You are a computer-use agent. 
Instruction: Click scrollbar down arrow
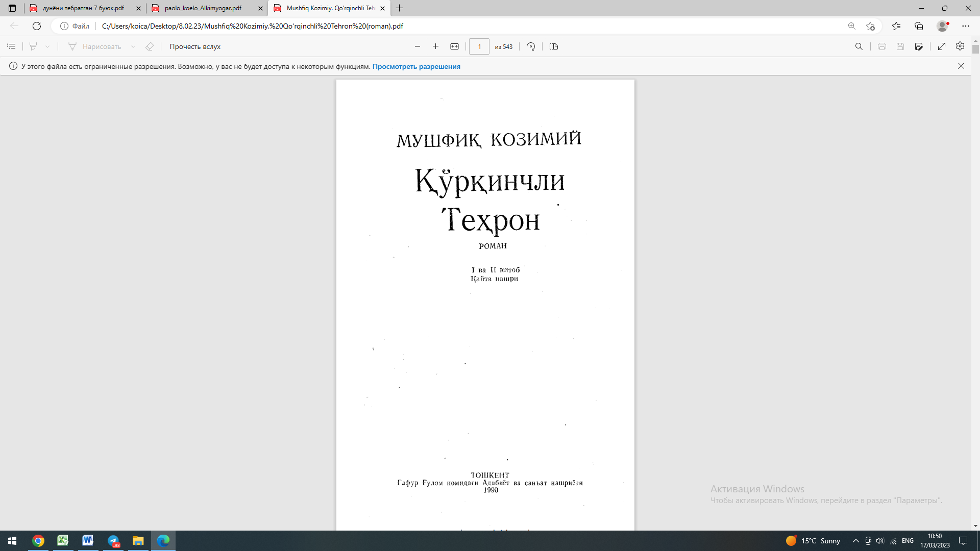point(975,526)
